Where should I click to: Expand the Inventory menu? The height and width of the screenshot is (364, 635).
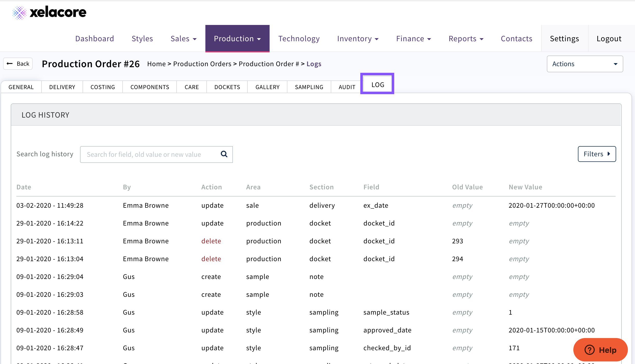click(x=358, y=39)
